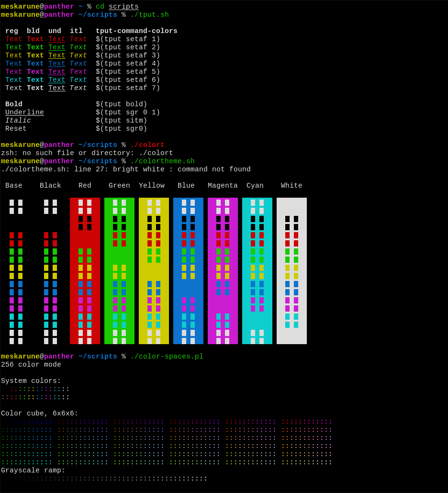Viewport: 448px width, 493px height.
Task: Click the Bold sample text
Action: click(x=13, y=104)
